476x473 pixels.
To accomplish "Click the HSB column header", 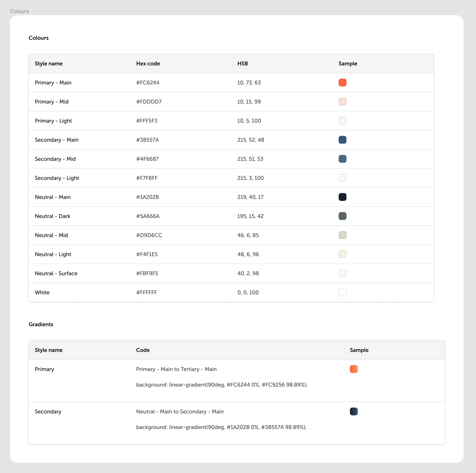I will pyautogui.click(x=242, y=63).
